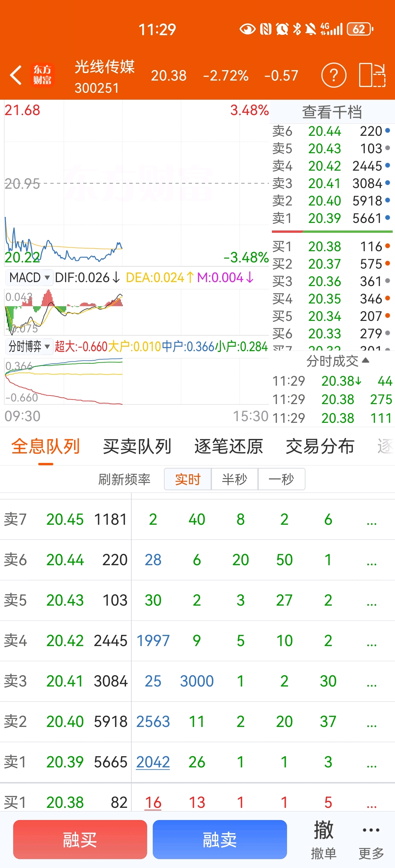
Task: Tap 买4 price 20.35 in order book
Action: click(325, 299)
